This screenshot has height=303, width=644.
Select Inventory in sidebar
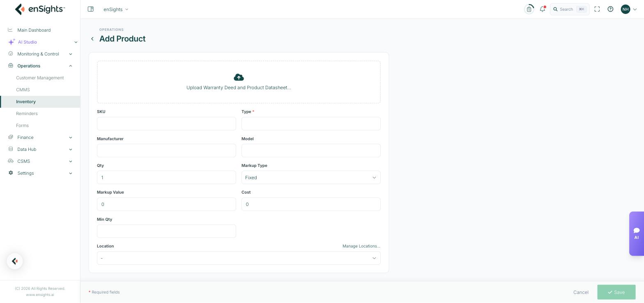[x=40, y=102]
